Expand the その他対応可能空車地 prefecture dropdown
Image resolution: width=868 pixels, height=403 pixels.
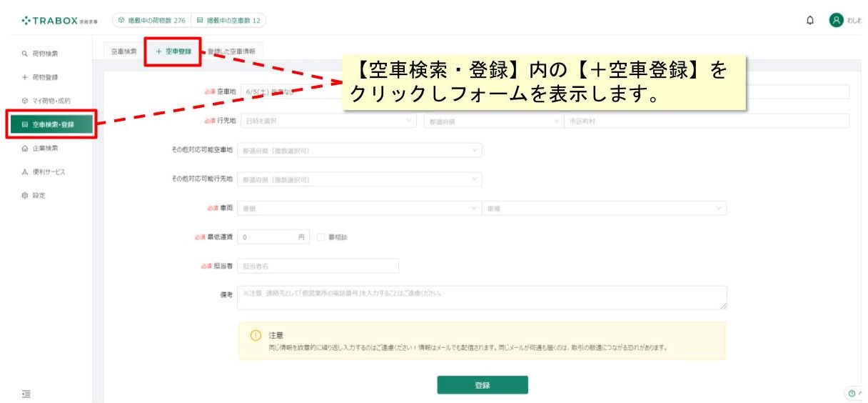pos(360,151)
